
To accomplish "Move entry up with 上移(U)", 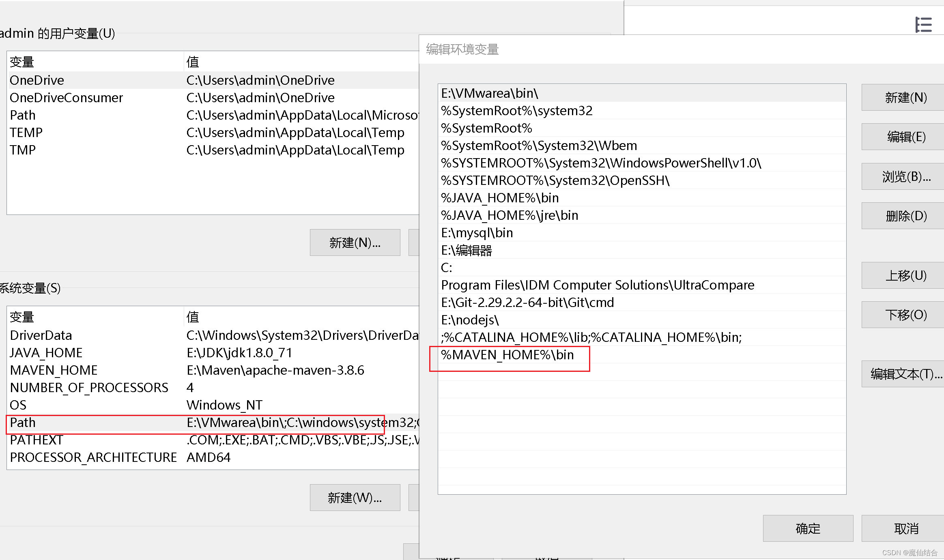I will coord(903,275).
